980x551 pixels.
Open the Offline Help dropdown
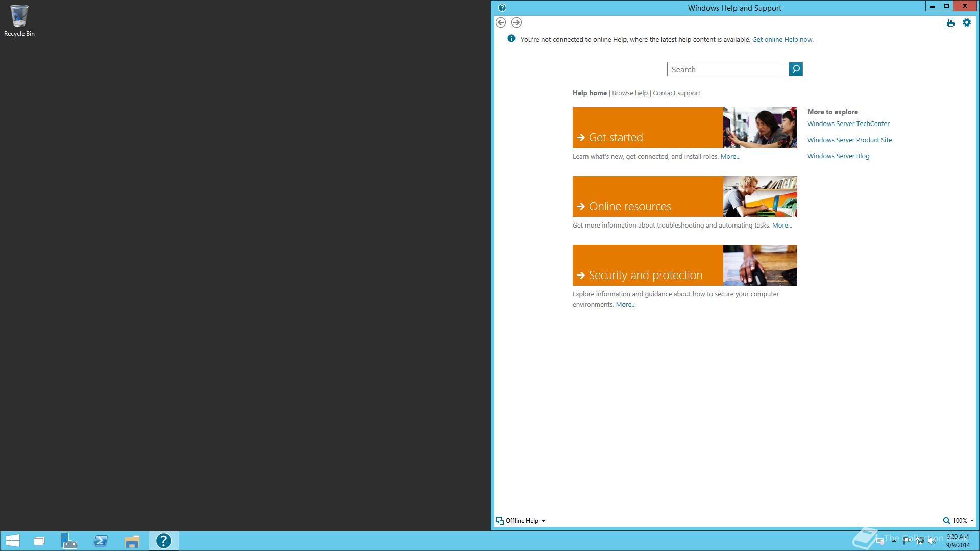[x=521, y=521]
